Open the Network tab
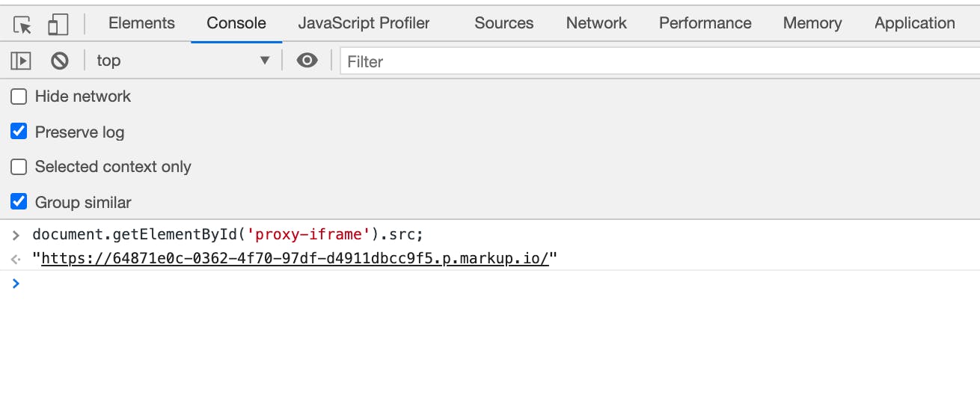The height and width of the screenshot is (401, 980). 596,23
